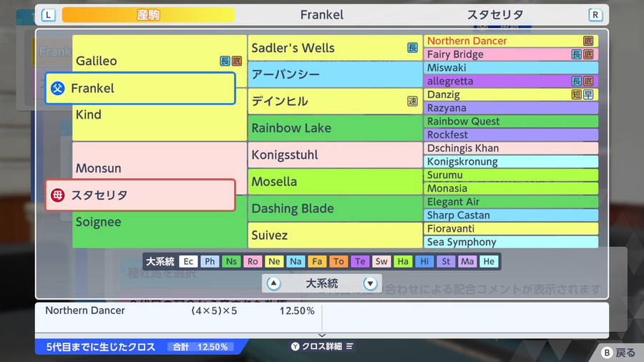Click the blue 父 sire icon
This screenshot has height=362, width=644.
click(x=58, y=88)
